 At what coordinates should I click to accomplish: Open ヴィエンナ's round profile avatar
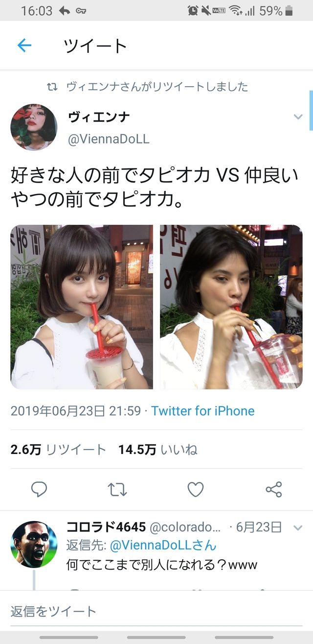(34, 127)
